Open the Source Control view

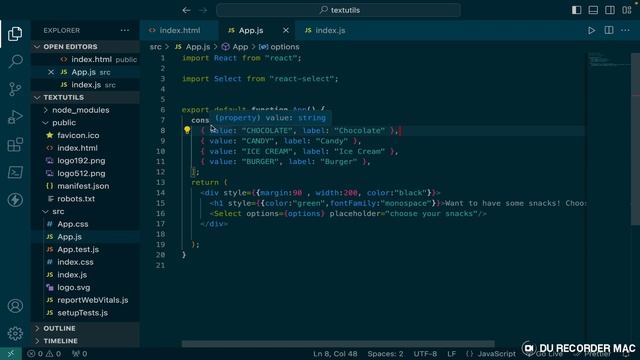coord(15,89)
